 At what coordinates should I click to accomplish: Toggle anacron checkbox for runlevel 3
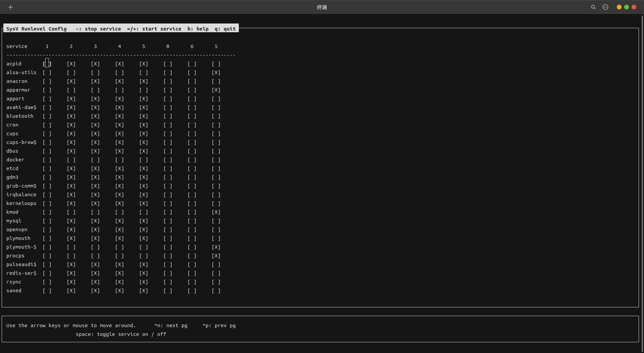[95, 81]
